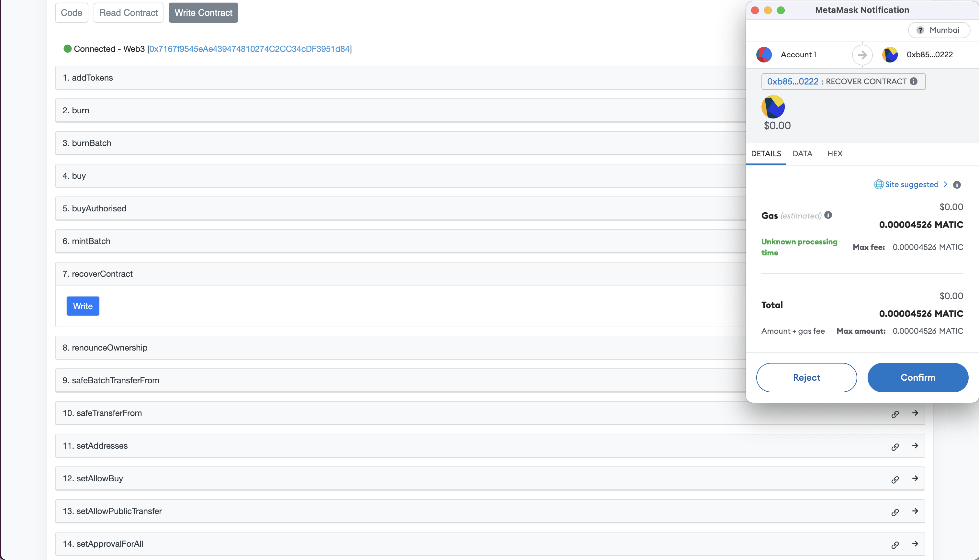
Task: Click the green maximize window button
Action: (781, 10)
